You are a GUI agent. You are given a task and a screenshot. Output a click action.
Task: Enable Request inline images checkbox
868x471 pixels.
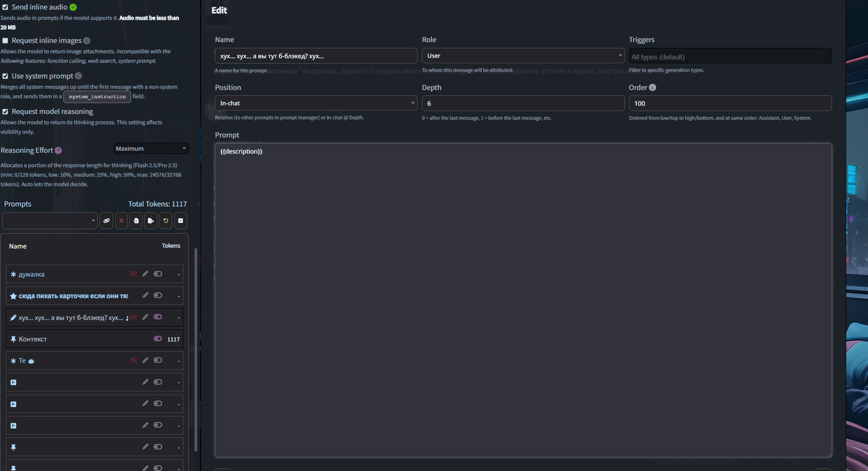tap(5, 40)
